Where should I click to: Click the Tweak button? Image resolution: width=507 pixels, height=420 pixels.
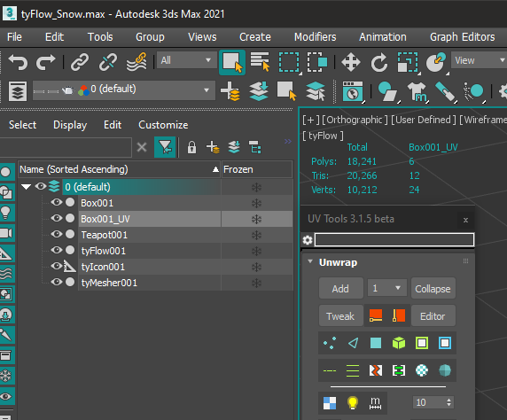click(x=340, y=316)
